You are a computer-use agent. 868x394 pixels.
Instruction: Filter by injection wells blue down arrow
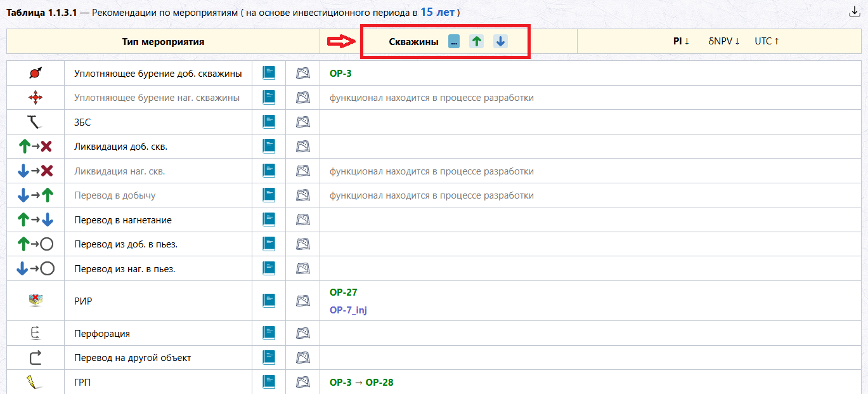[x=500, y=41]
